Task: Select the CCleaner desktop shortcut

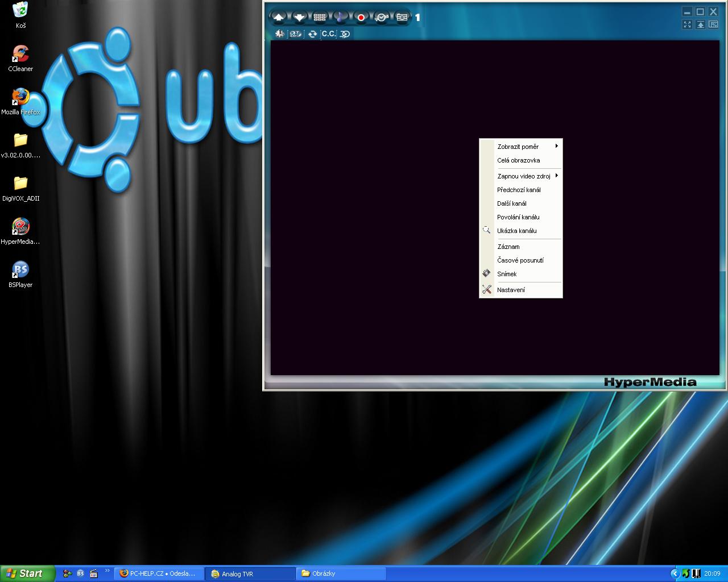Action: pyautogui.click(x=20, y=59)
